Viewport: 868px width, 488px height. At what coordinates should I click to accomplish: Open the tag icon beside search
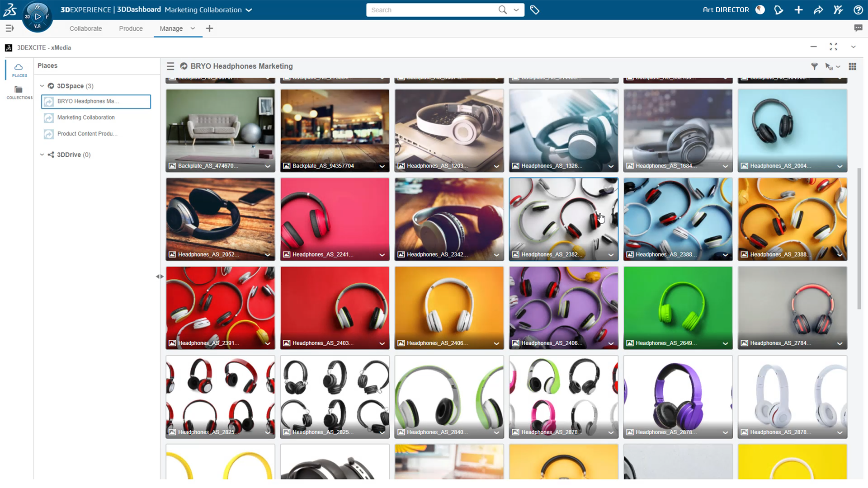[534, 10]
